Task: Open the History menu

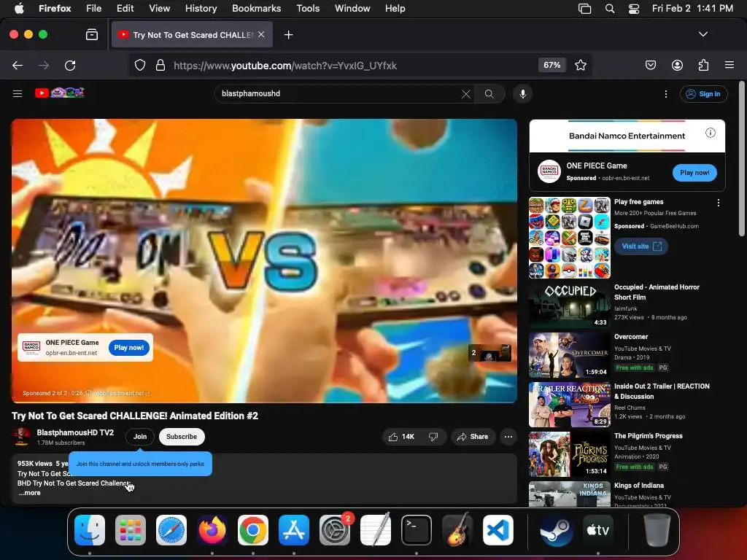Action: click(x=201, y=9)
